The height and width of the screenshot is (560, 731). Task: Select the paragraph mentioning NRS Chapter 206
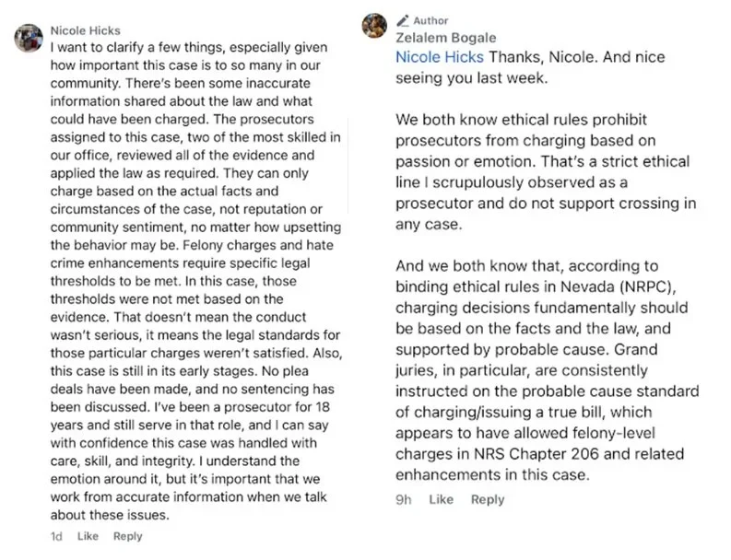pos(548,370)
